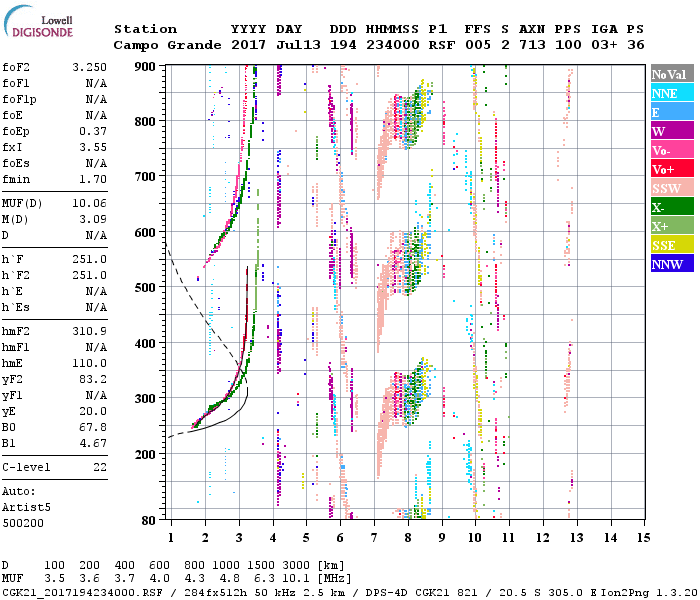
Task: Select the NNW dark blue legend swatch
Action: point(672,263)
